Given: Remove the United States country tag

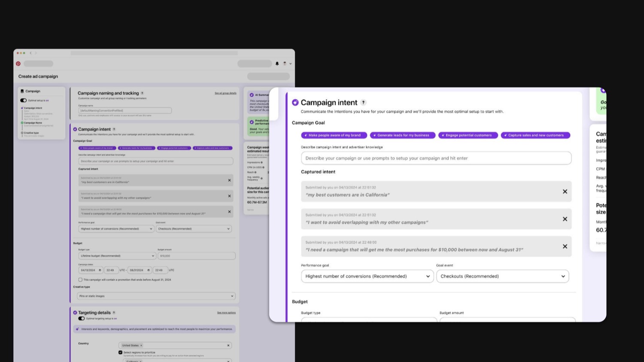Looking at the screenshot, I should pos(141,345).
